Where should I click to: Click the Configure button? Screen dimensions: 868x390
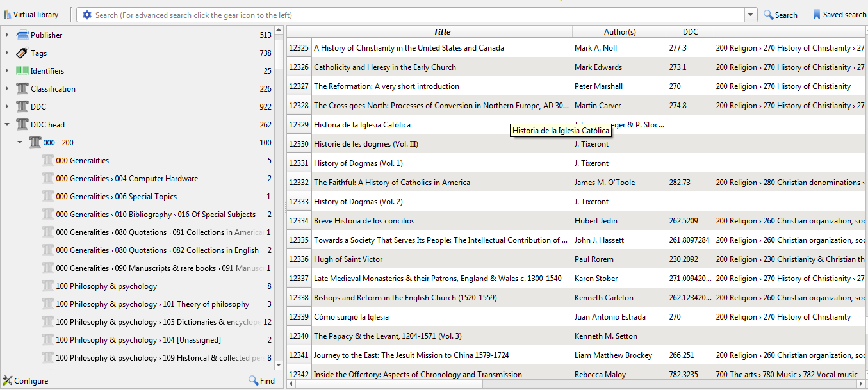pos(26,380)
